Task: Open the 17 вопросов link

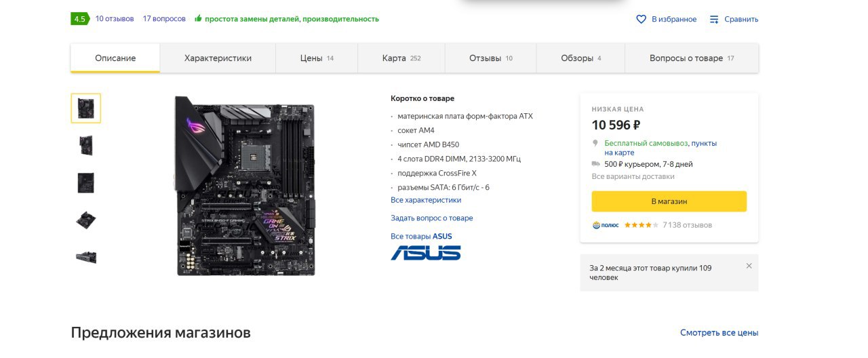Action: pos(164,19)
